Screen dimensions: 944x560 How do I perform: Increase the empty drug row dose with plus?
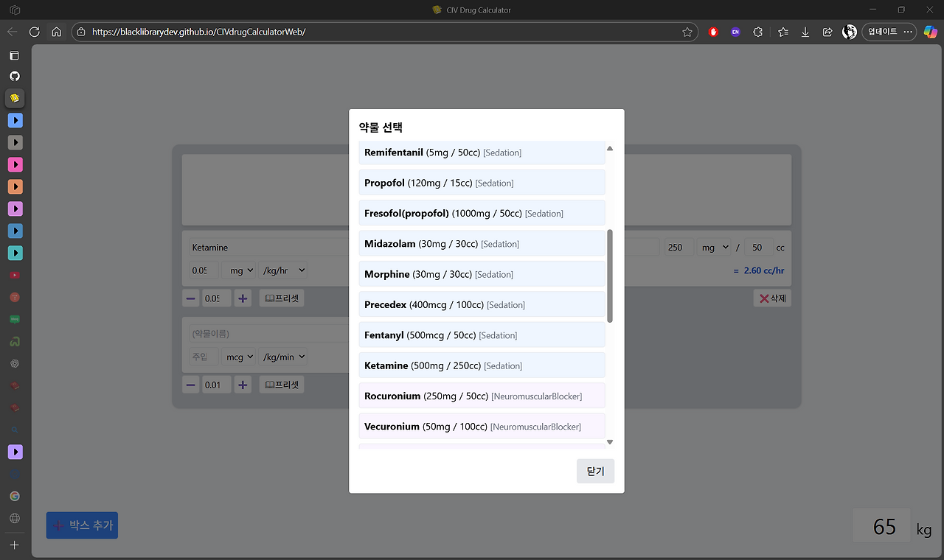pyautogui.click(x=243, y=385)
